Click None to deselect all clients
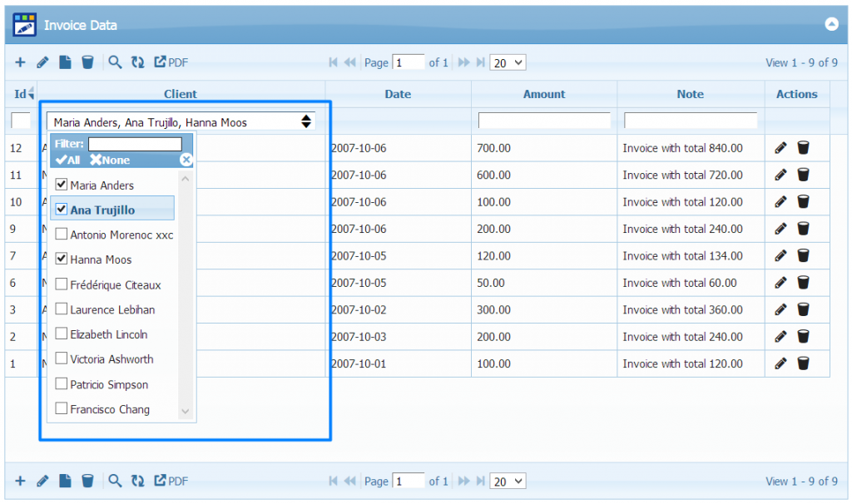The image size is (852, 504). click(111, 160)
